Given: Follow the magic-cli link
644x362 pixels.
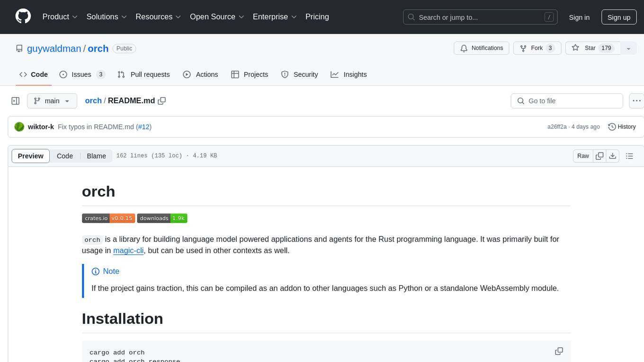Looking at the screenshot, I should 128,250.
